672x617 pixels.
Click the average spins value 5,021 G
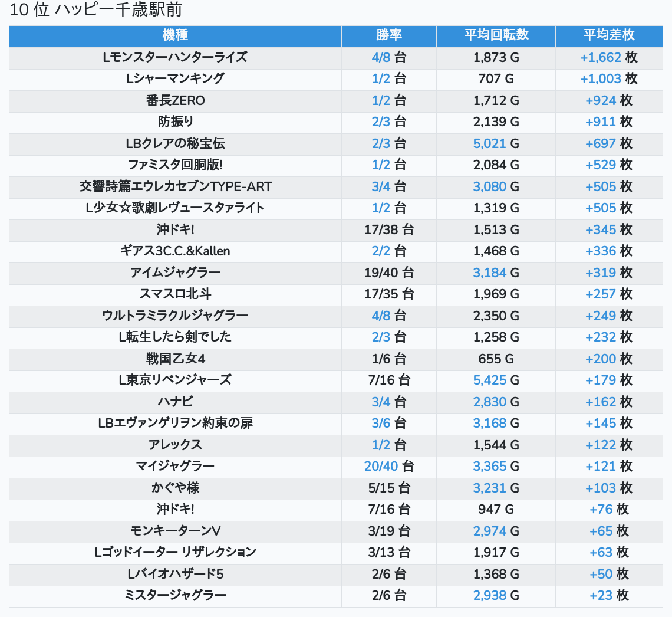click(496, 144)
